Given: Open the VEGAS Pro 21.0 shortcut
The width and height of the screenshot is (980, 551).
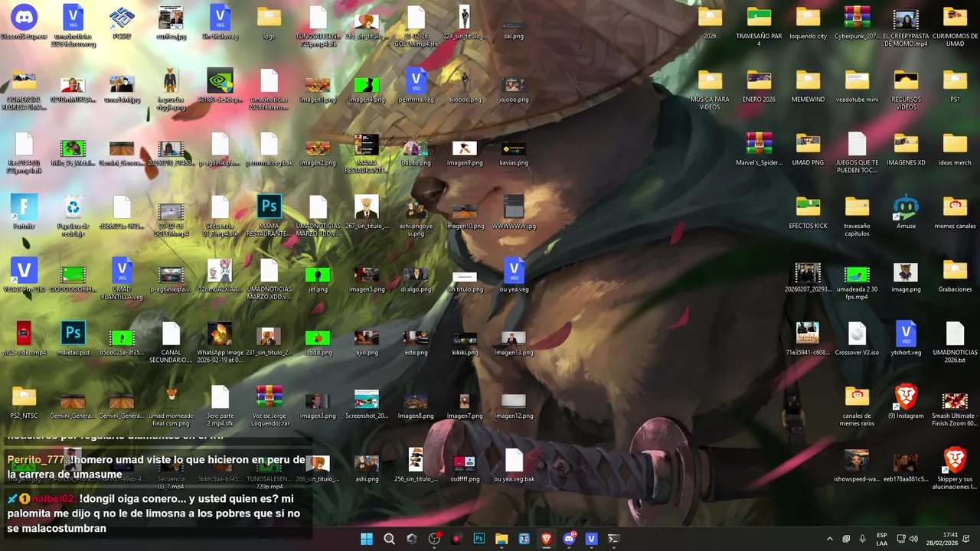Looking at the screenshot, I should tap(24, 275).
